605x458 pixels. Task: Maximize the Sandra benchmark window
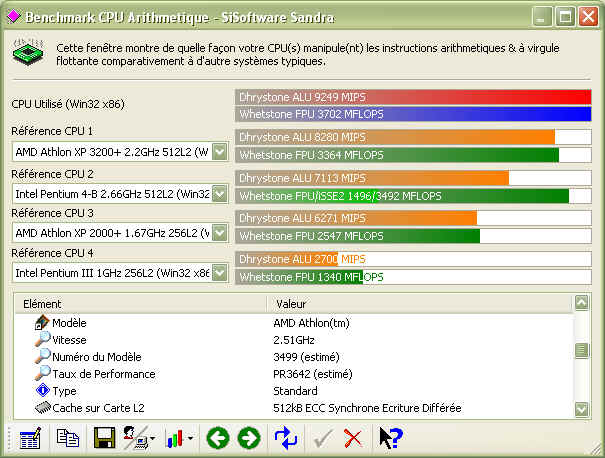pyautogui.click(x=565, y=17)
